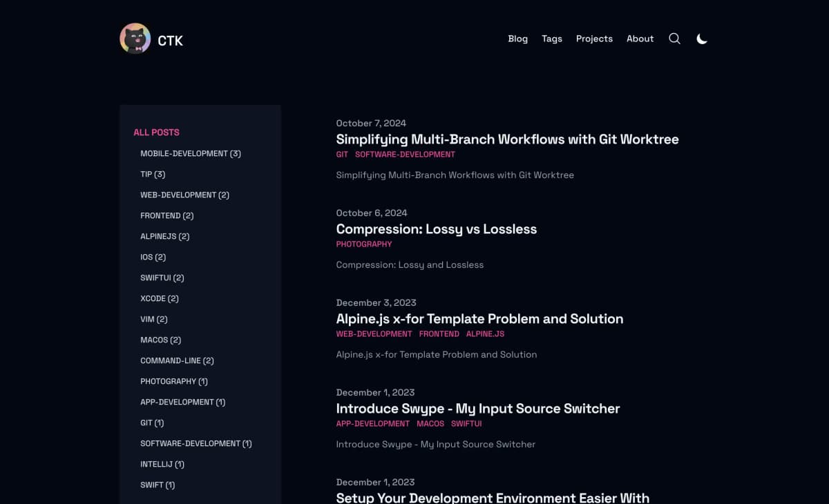Toggle dark mode moon icon
Image resolution: width=829 pixels, height=504 pixels.
(x=702, y=39)
